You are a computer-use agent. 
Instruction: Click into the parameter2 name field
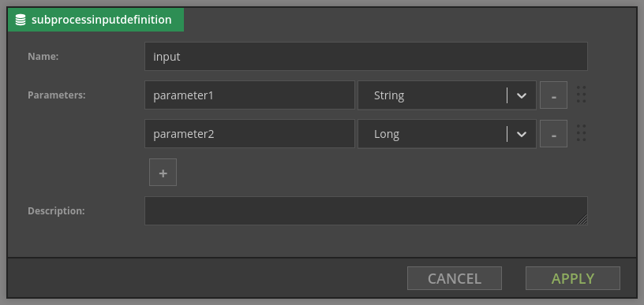pos(249,134)
